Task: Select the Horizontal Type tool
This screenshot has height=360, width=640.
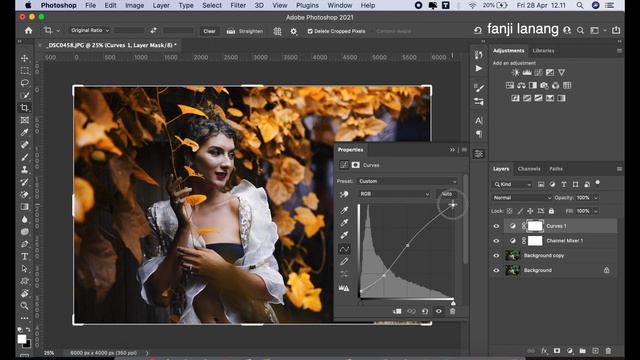Action: (x=24, y=256)
